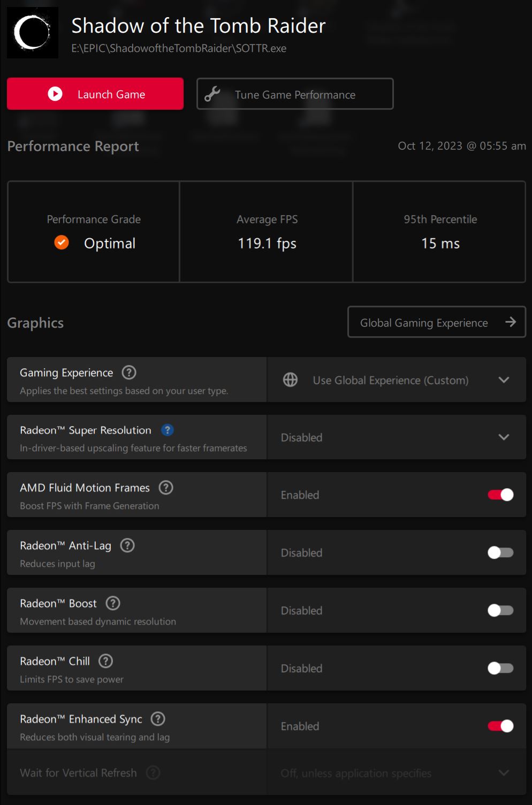Click the Gaming Experience help icon

(129, 373)
